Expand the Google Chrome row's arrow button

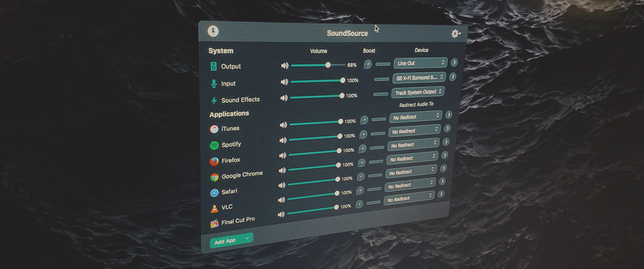point(445,155)
